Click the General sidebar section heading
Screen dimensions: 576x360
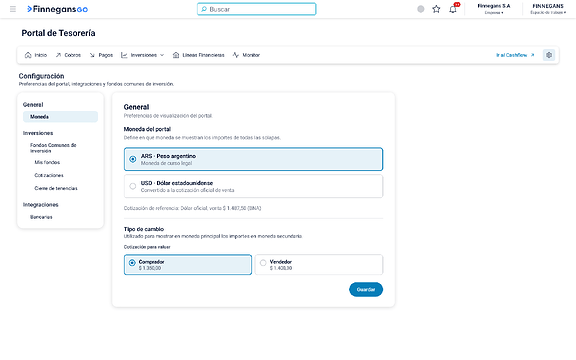tap(33, 105)
